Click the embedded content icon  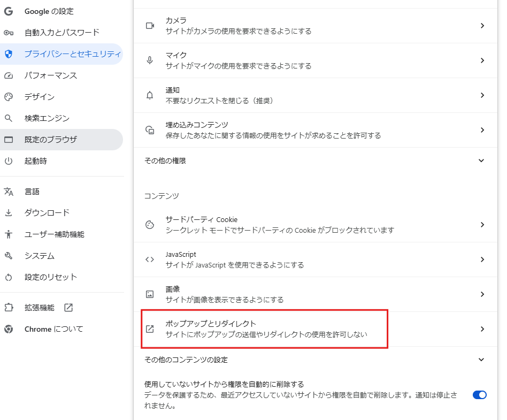click(150, 130)
